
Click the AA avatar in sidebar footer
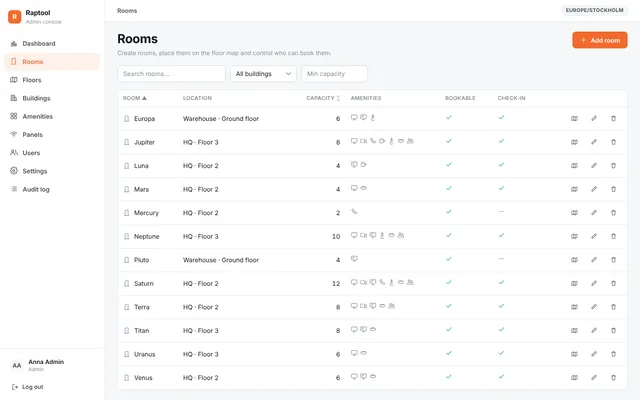[x=17, y=365]
